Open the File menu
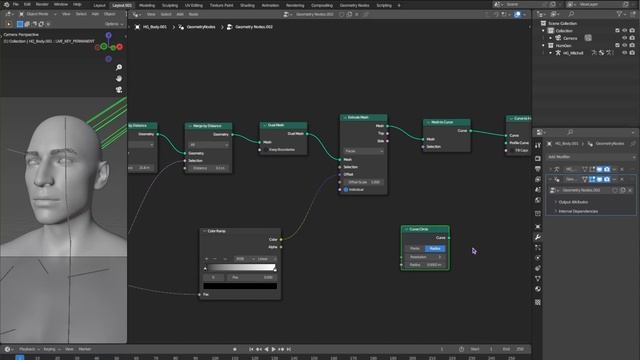640x360 pixels. [16, 4]
